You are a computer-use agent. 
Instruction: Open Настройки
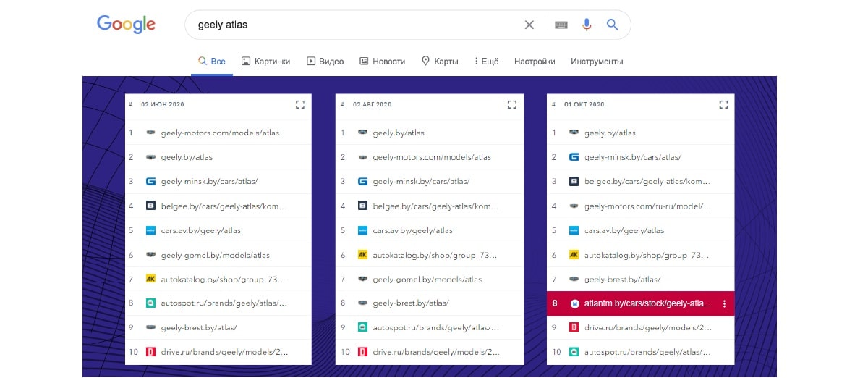535,62
